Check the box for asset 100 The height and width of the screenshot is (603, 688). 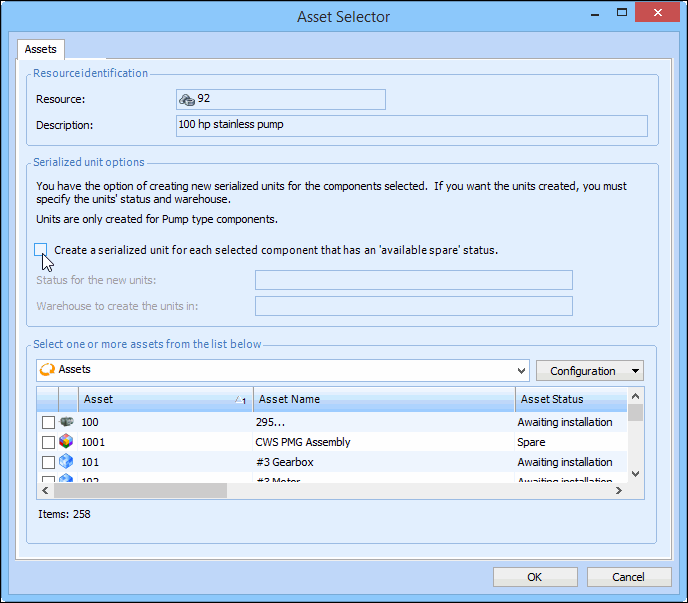click(48, 422)
